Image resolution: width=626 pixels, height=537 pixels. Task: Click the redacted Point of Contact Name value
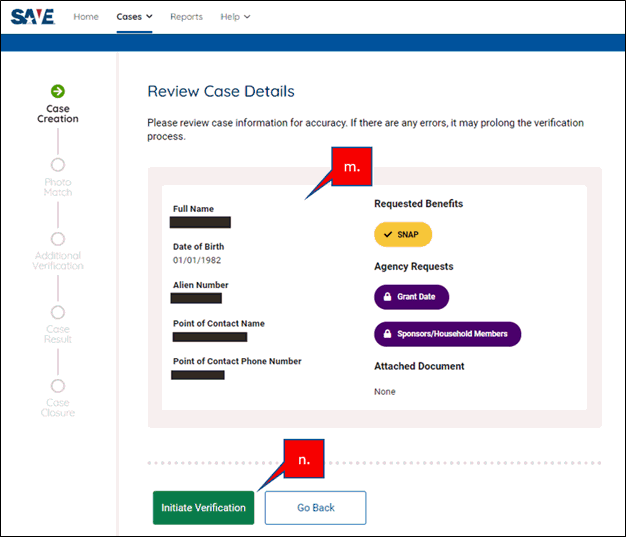tap(210, 337)
